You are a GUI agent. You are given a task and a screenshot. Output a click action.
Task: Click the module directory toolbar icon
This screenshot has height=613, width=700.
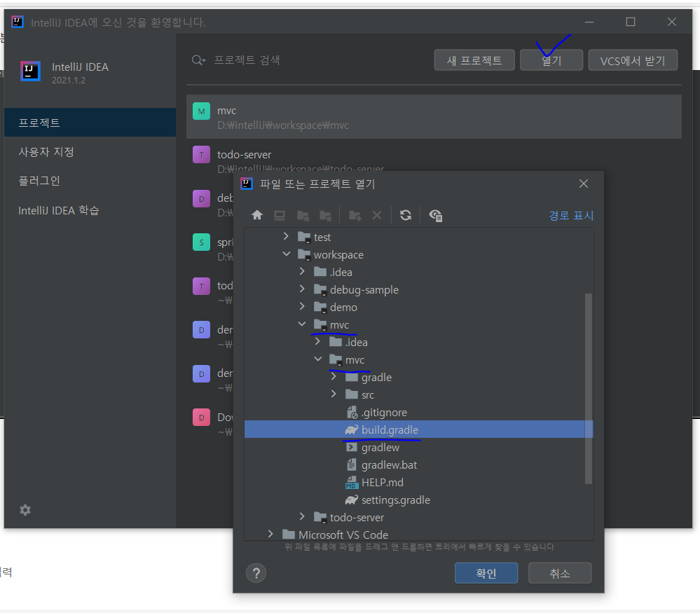click(x=325, y=216)
